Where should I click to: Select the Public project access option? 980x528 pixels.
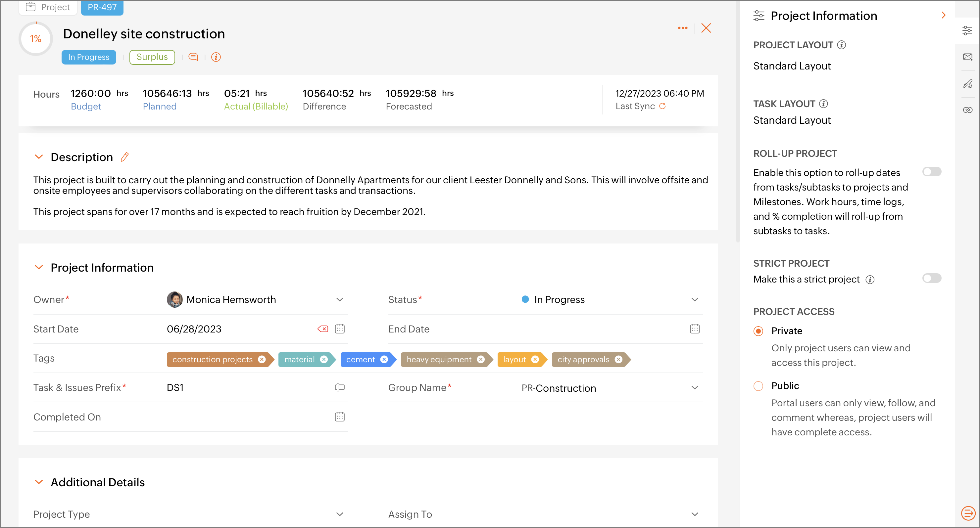point(758,386)
